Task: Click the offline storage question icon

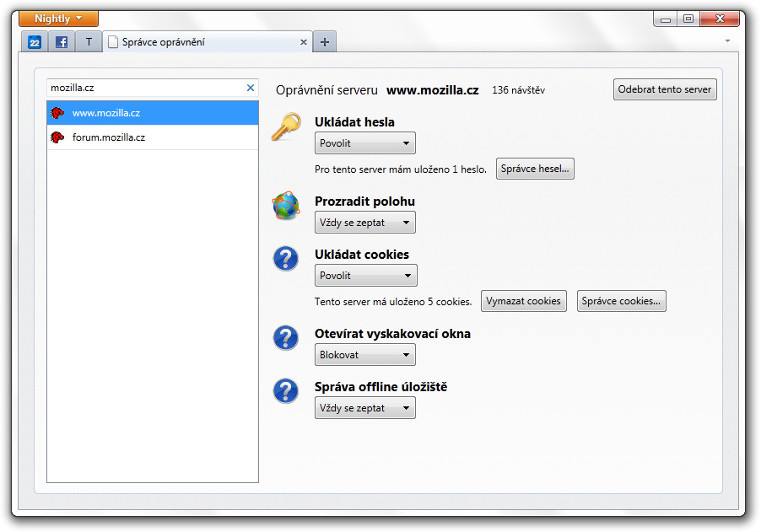Action: (286, 391)
